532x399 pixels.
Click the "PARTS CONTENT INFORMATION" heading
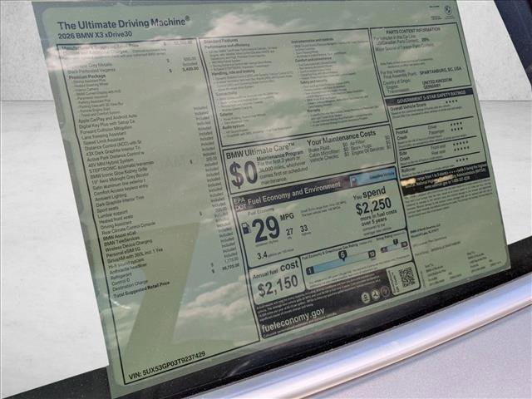tap(413, 30)
